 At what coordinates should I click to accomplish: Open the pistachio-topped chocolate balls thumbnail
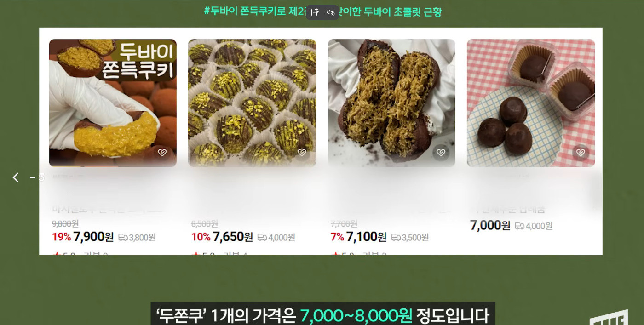[252, 103]
